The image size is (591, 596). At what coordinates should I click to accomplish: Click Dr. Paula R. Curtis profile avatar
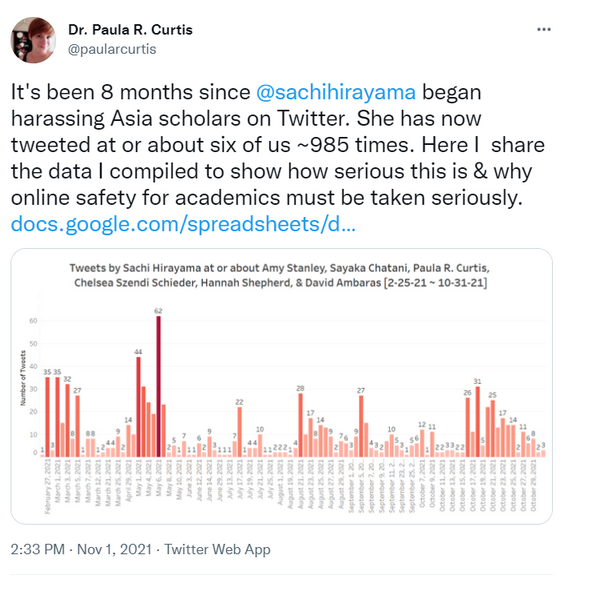33,40
